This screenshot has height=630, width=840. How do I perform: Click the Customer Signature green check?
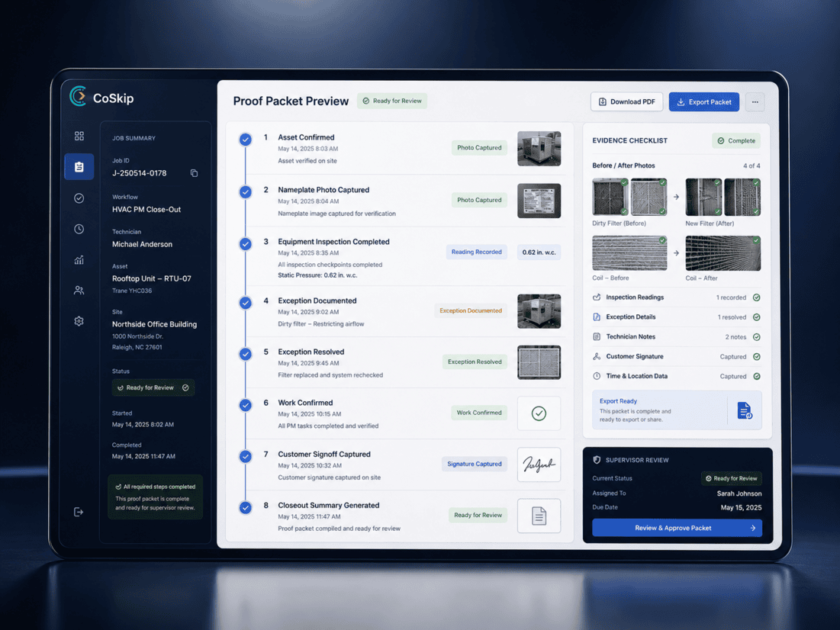tap(756, 357)
